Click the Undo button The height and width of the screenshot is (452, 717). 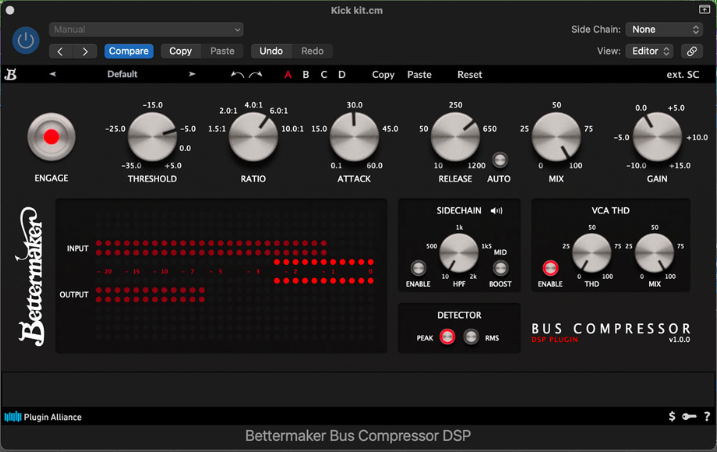click(x=271, y=51)
